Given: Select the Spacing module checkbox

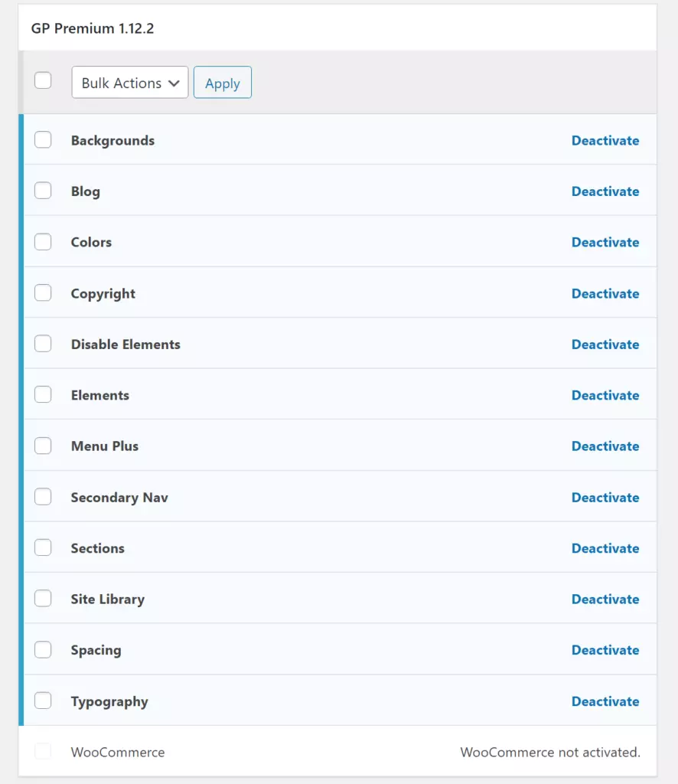Looking at the screenshot, I should pos(43,649).
